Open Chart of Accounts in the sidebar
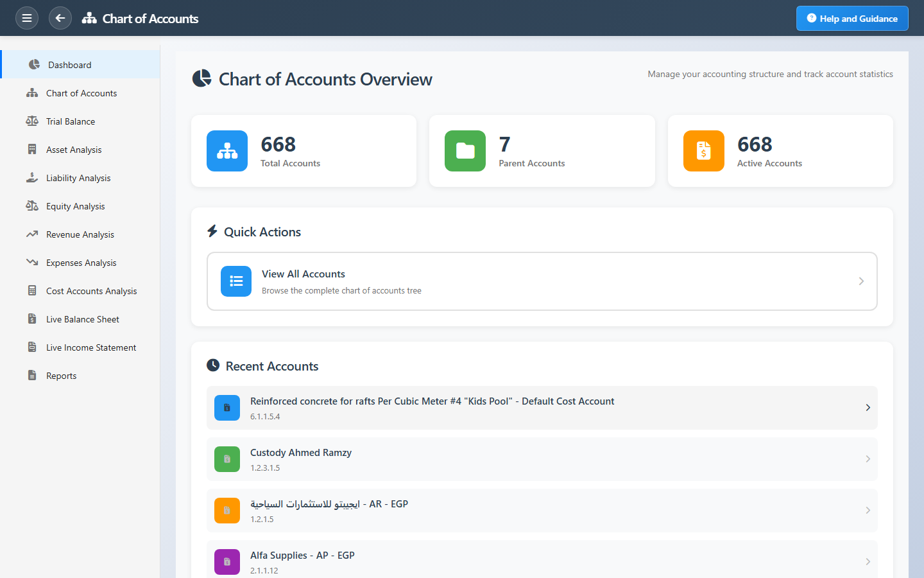 pos(81,93)
